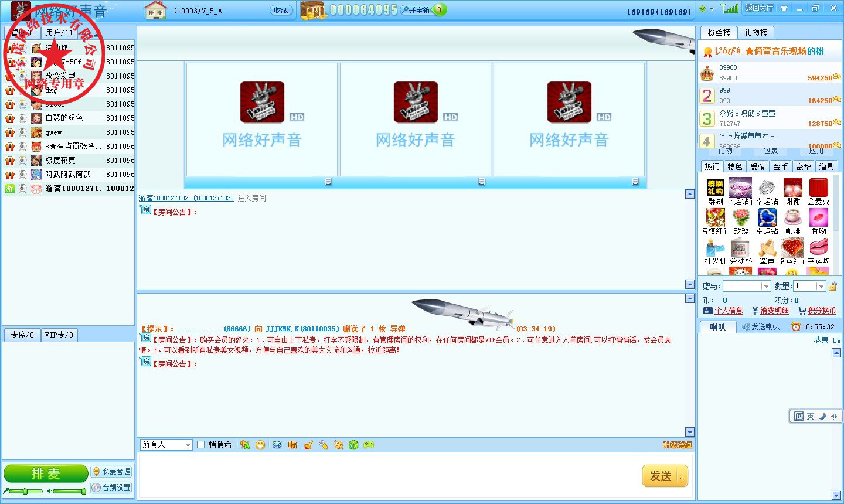Click the network signal strength icon
Image resolution: width=844 pixels, height=504 pixels.
point(730,8)
